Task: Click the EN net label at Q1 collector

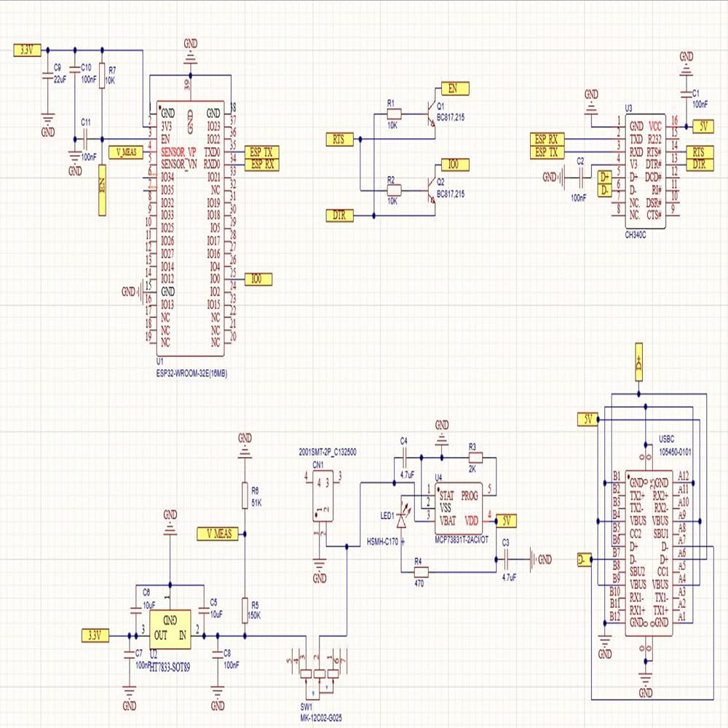Action: pyautogui.click(x=455, y=89)
